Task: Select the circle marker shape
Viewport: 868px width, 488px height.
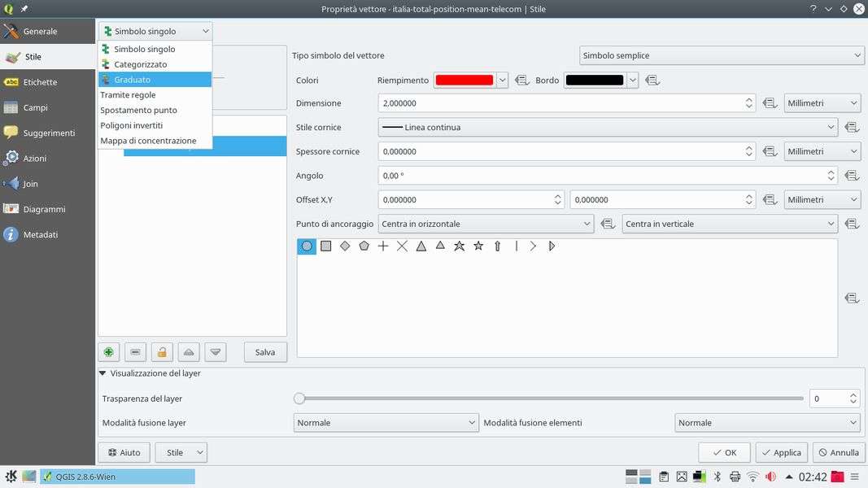Action: point(307,246)
